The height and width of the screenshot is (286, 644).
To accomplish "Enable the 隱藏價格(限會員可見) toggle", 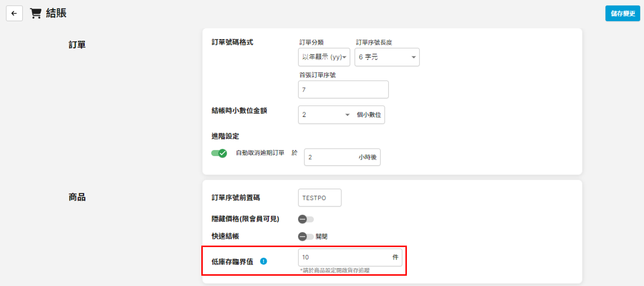I will click(305, 219).
